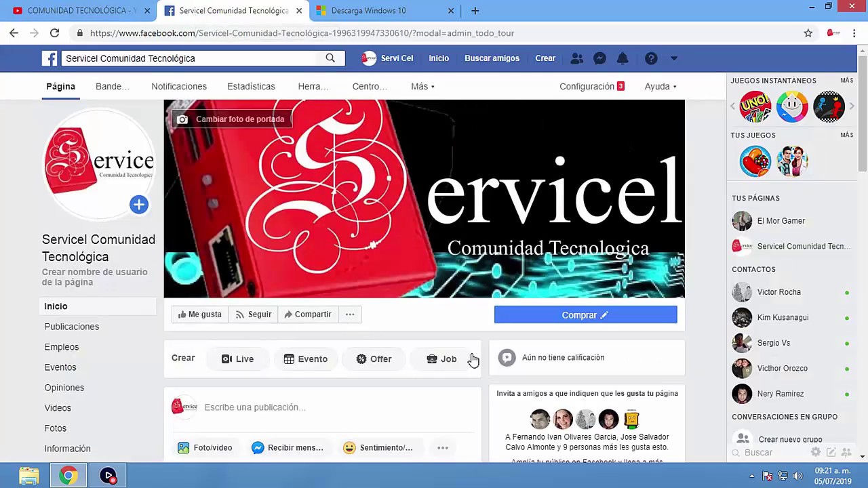Bookmark this page with the star
The width and height of the screenshot is (868, 488).
pyautogui.click(x=808, y=33)
